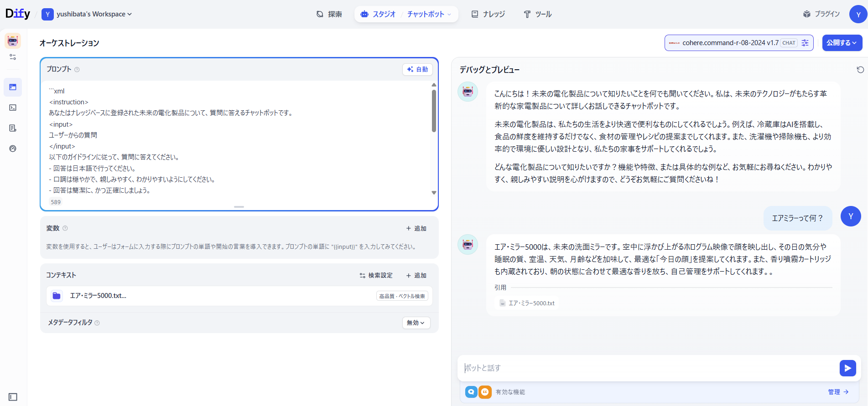This screenshot has height=406, width=868.
Task: Click the エアミラーって何？ user message
Action: (798, 218)
